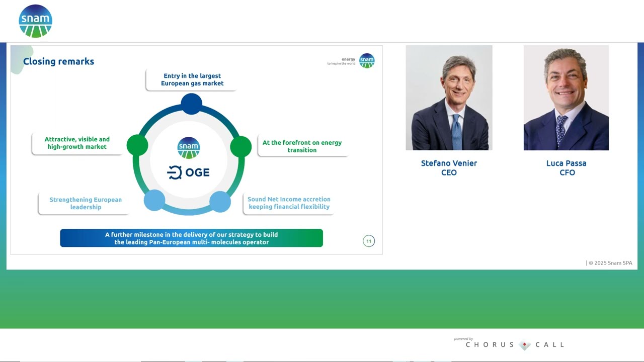Click the "© 2025 Snam SPA" copyright notice

(609, 263)
